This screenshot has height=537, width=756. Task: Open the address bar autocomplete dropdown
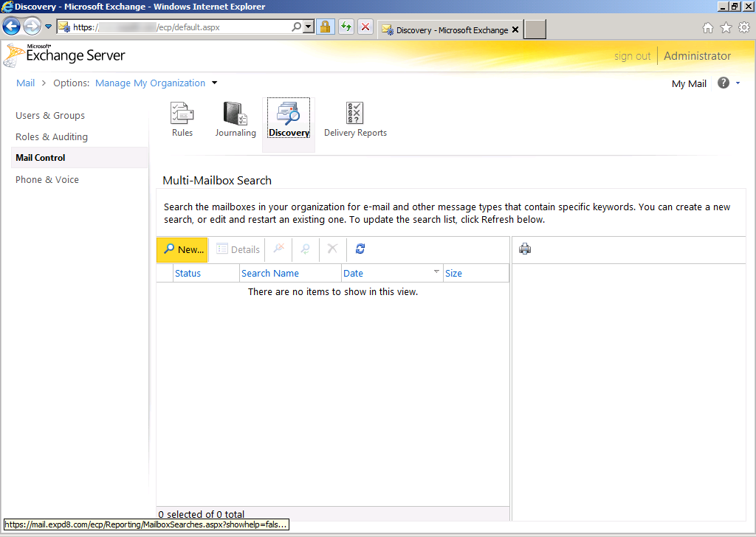pos(309,27)
